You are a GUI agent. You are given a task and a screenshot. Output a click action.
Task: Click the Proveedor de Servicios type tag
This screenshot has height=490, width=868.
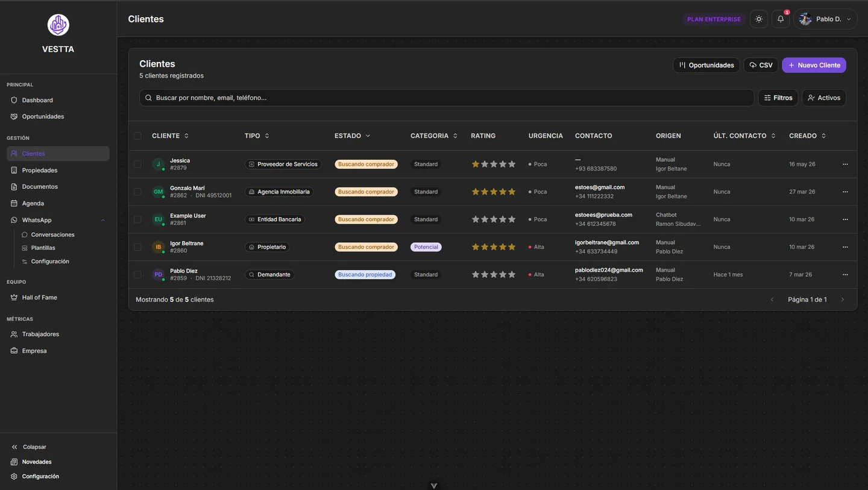[x=283, y=164]
